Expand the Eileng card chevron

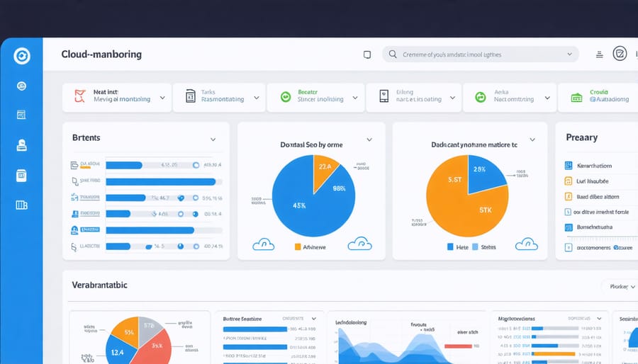tap(452, 98)
